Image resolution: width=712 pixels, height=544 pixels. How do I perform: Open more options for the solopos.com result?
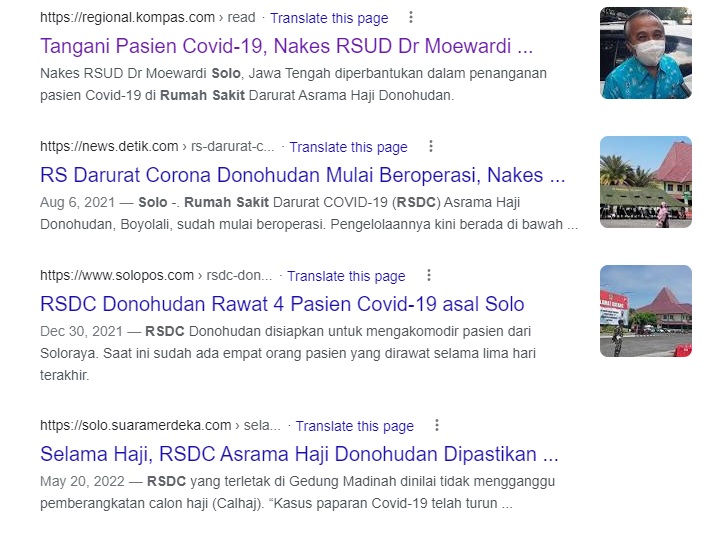pyautogui.click(x=429, y=275)
